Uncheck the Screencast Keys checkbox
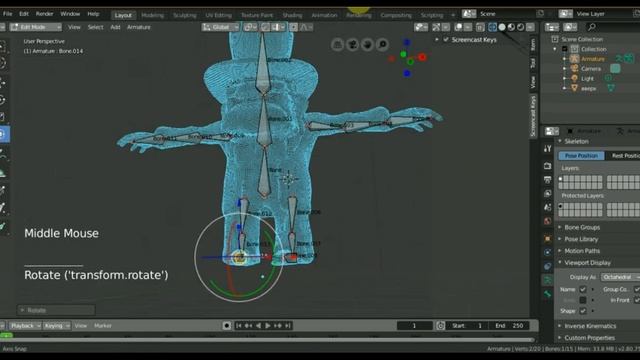 pyautogui.click(x=446, y=40)
